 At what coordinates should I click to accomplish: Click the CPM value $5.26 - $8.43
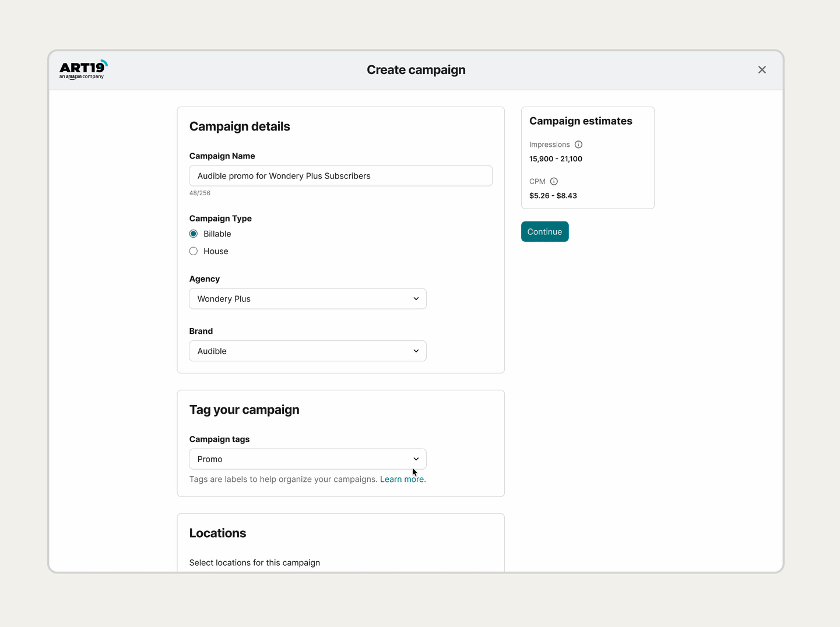(x=553, y=196)
